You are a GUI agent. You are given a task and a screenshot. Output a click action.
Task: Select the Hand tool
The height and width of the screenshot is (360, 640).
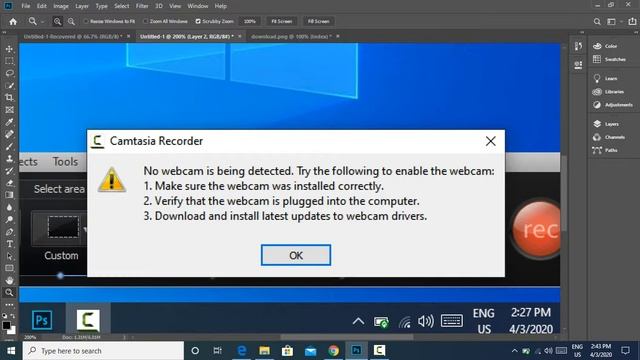9,280
